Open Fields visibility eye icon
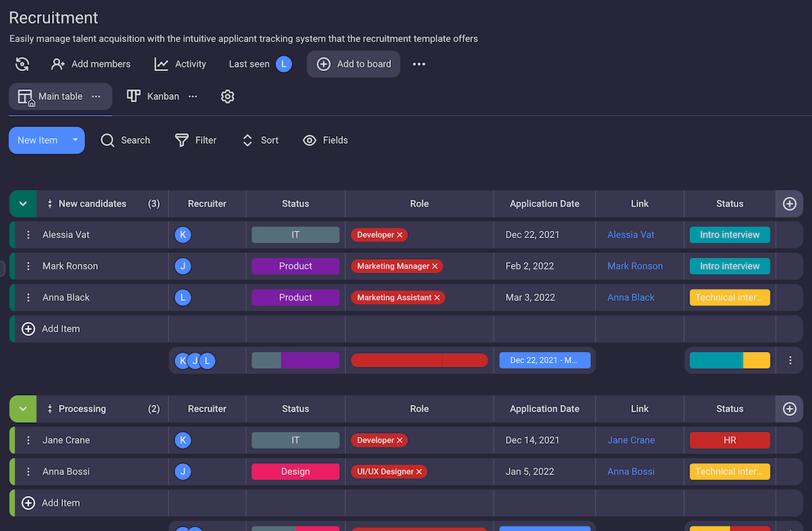Screen dimensions: 812x531 309,141
